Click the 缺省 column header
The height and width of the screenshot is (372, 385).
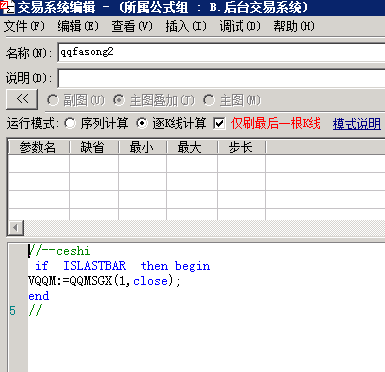tap(94, 147)
